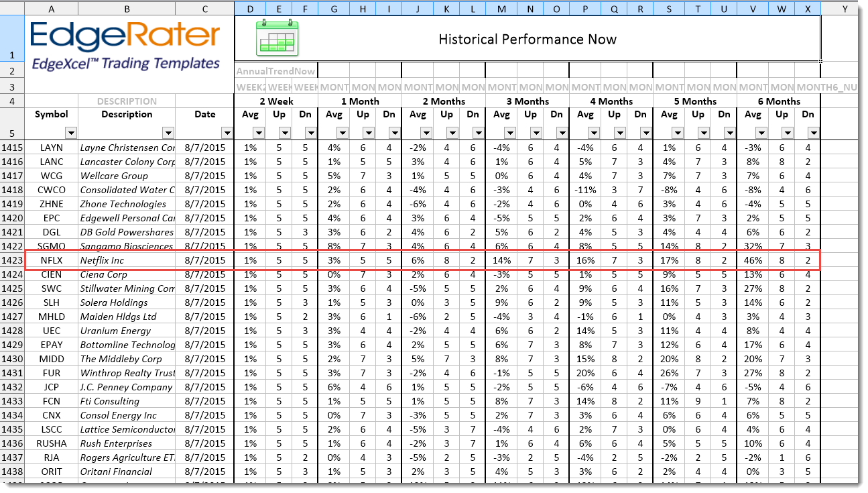868x493 pixels.
Task: Select the -11% cell in CWCO row
Action: tap(585, 190)
